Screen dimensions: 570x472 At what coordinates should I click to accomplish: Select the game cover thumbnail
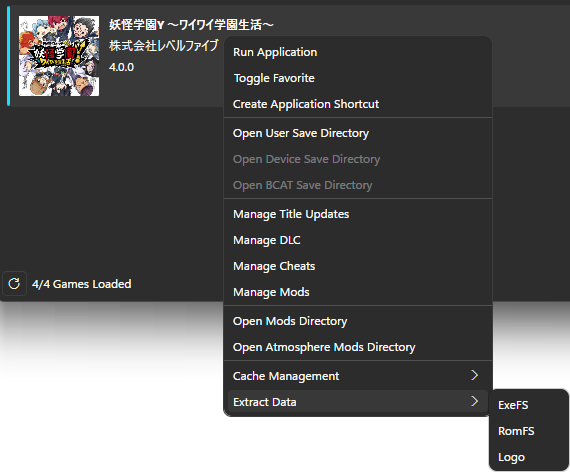(x=59, y=56)
